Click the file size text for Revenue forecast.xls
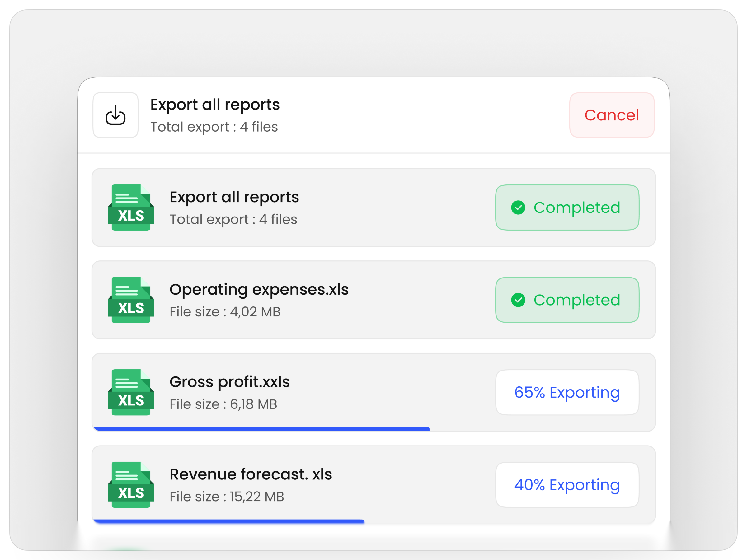The image size is (747, 560). 227,496
